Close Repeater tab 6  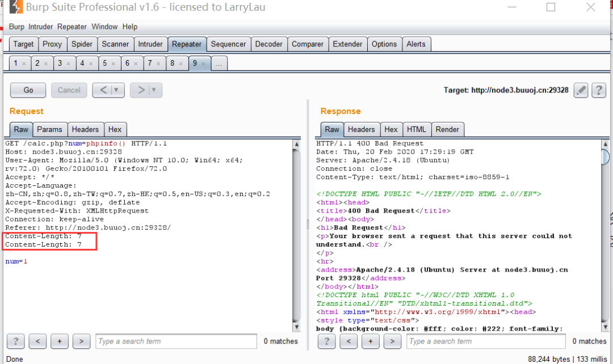point(136,64)
